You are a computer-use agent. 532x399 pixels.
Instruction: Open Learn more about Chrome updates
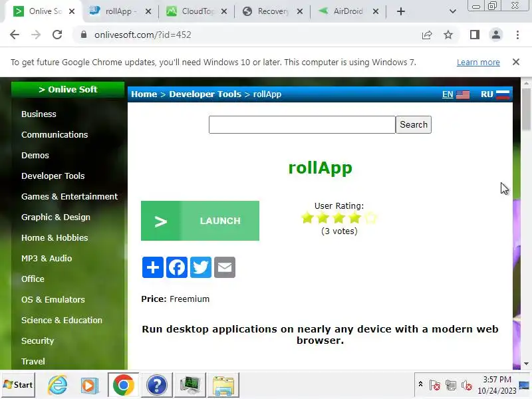(478, 63)
